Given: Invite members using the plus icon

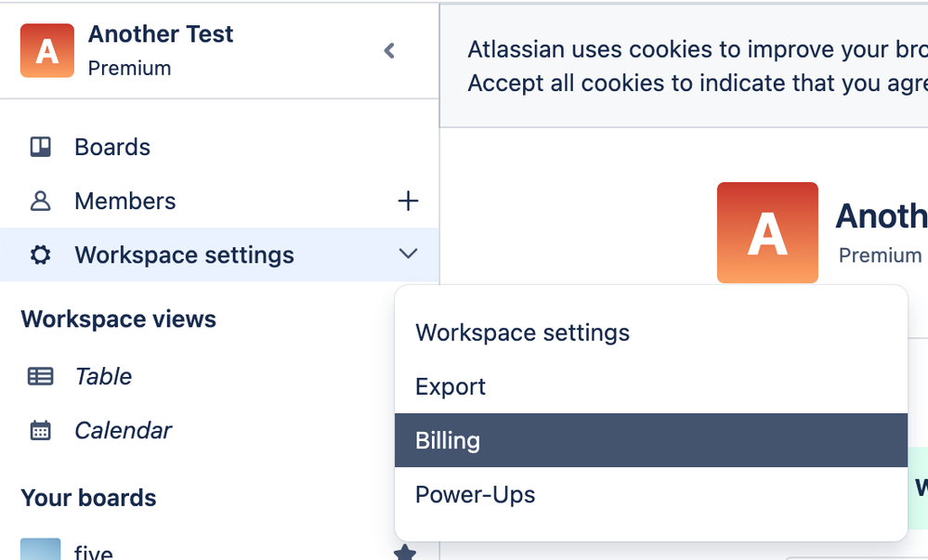Looking at the screenshot, I should pos(408,201).
